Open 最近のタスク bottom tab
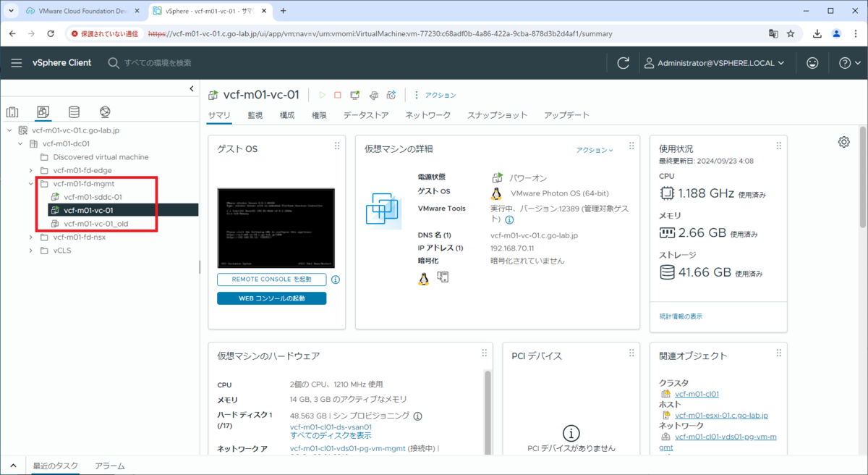868x475 pixels. pyautogui.click(x=54, y=466)
